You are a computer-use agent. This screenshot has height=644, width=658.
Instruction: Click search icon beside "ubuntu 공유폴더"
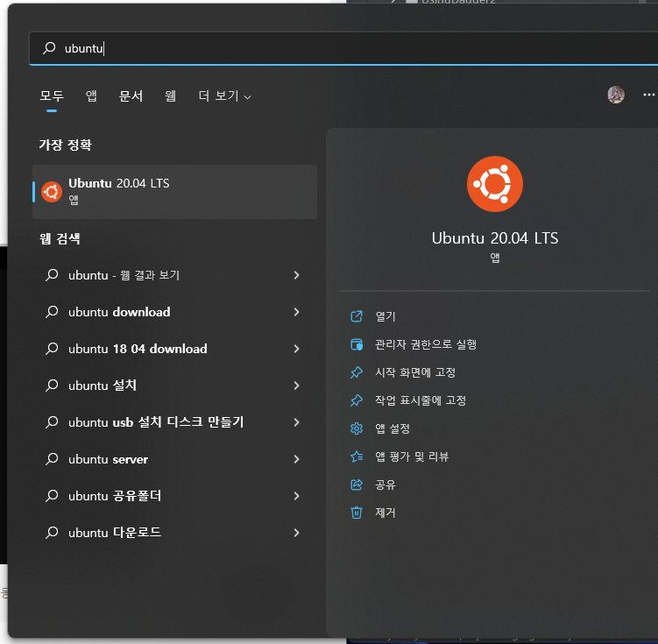tap(52, 495)
